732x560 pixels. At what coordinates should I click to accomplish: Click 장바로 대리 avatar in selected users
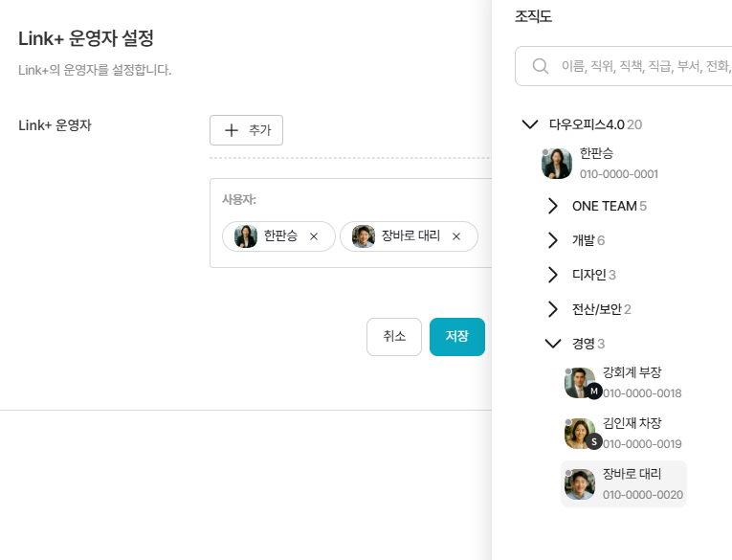363,236
